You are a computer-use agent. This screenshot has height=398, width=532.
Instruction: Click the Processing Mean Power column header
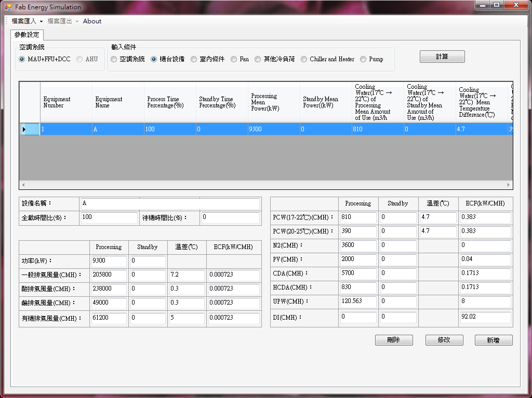pos(274,102)
